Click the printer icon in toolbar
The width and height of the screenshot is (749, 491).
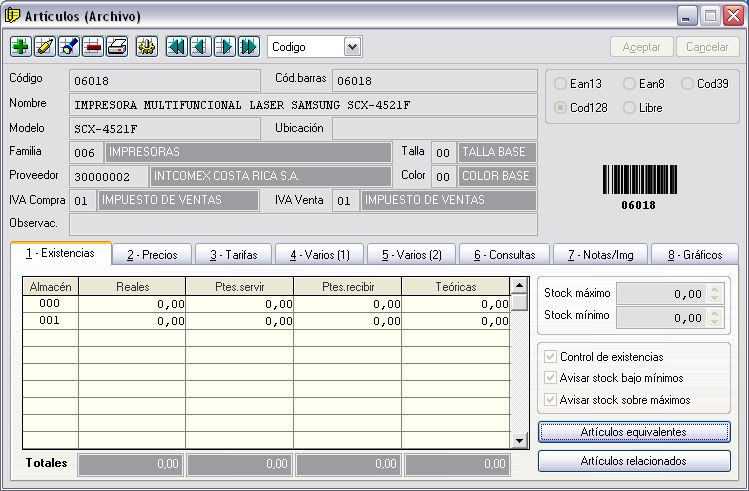tap(117, 47)
